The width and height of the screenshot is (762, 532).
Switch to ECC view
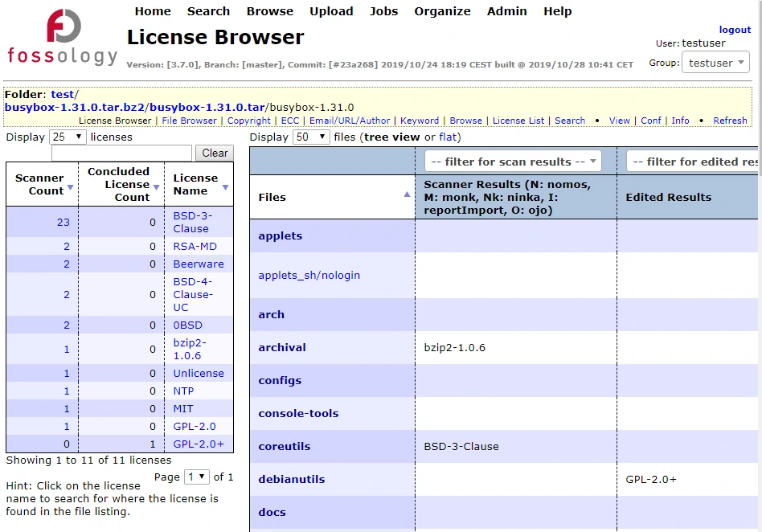click(290, 121)
